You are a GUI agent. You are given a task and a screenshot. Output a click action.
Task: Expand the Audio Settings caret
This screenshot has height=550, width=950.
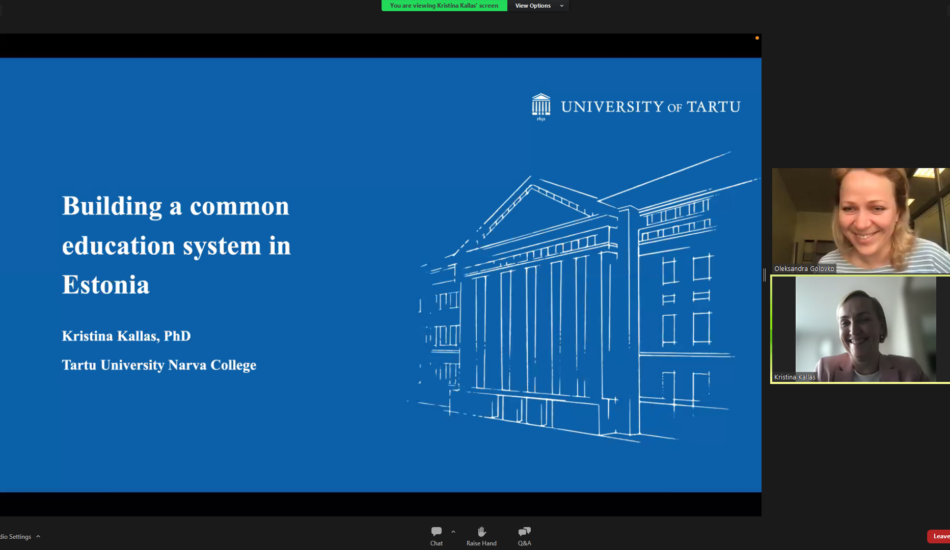pyautogui.click(x=38, y=536)
